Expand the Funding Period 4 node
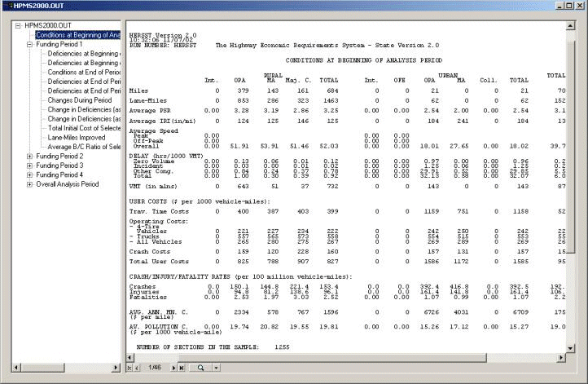The height and width of the screenshot is (384, 588). click(29, 175)
